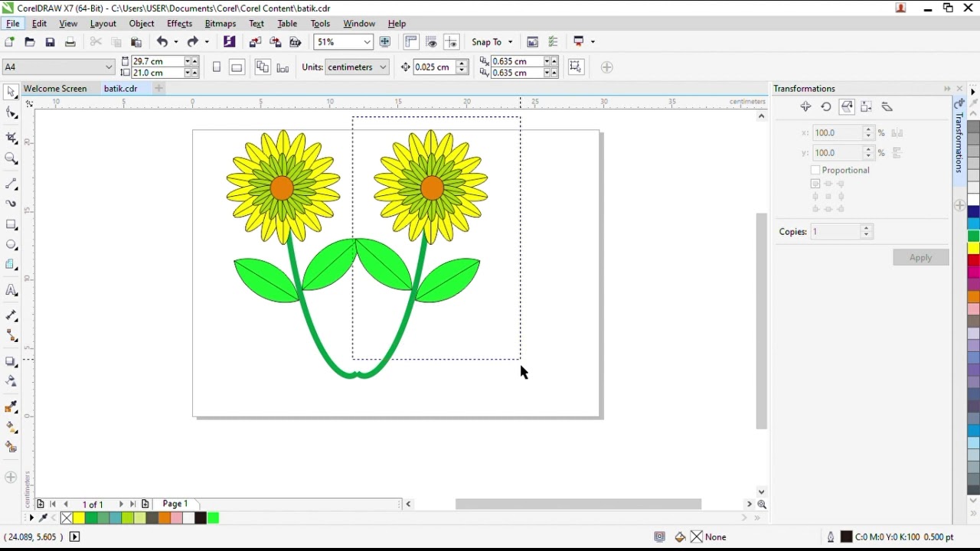Open the zoom level dropdown showing 51%
The width and height of the screenshot is (980, 551).
click(x=367, y=42)
